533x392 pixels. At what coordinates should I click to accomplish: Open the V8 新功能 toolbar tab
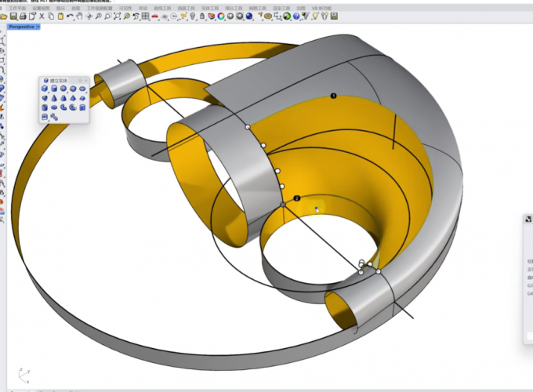point(321,8)
